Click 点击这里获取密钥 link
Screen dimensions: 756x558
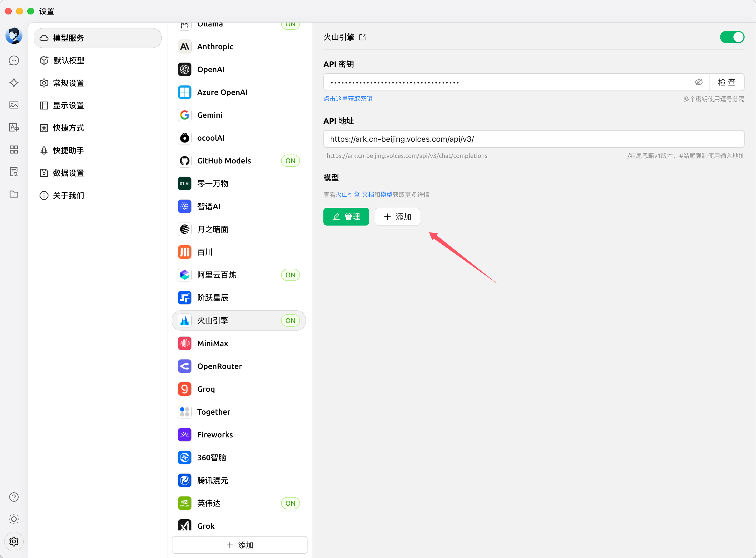point(348,99)
